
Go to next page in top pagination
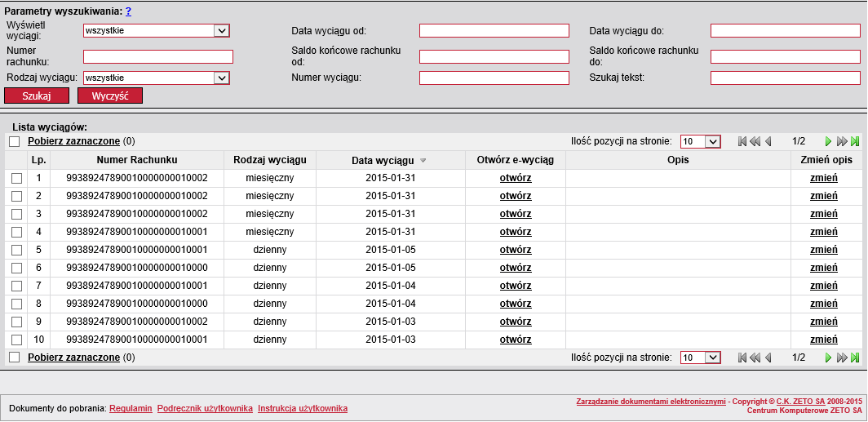click(829, 141)
